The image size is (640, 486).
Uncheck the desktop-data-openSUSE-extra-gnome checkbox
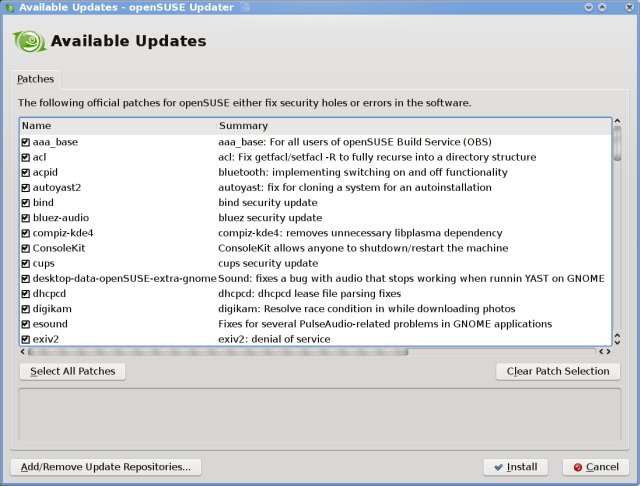pos(26,278)
